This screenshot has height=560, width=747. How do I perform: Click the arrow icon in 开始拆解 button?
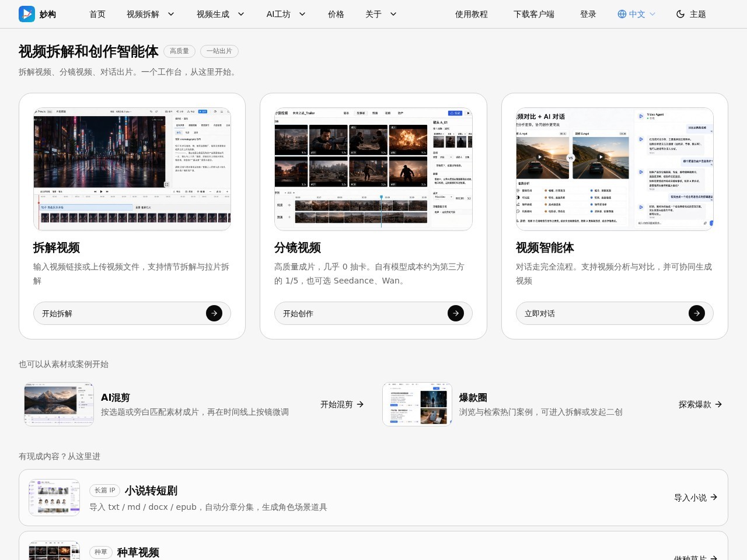[214, 313]
